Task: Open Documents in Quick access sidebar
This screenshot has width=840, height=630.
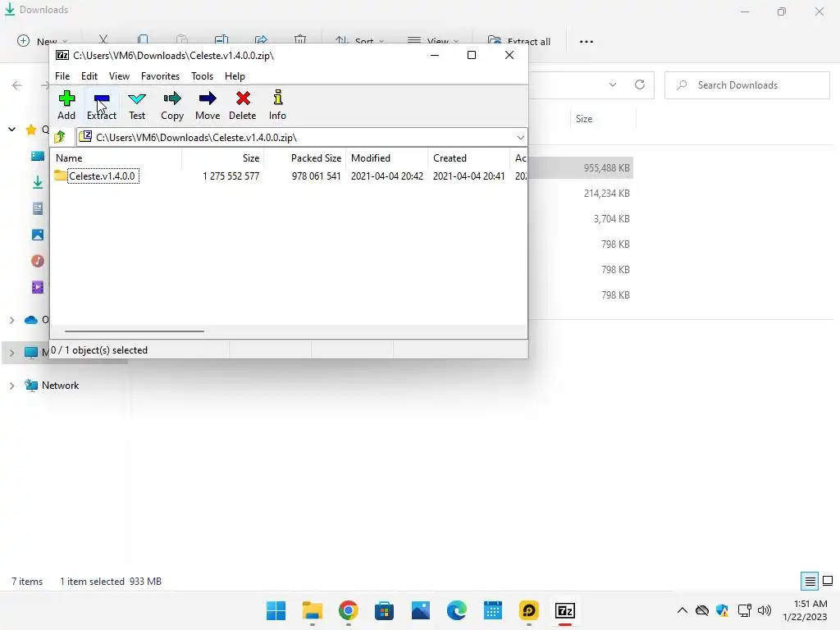Action: (38, 208)
